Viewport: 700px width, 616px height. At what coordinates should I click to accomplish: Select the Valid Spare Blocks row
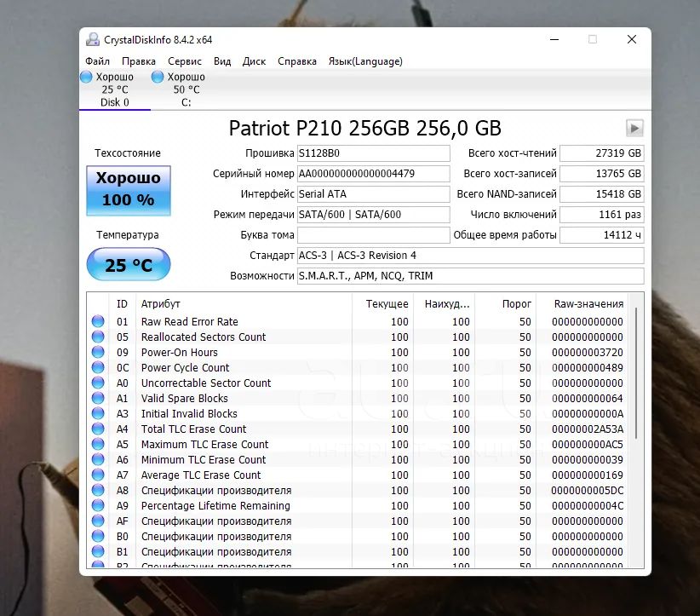(x=357, y=398)
